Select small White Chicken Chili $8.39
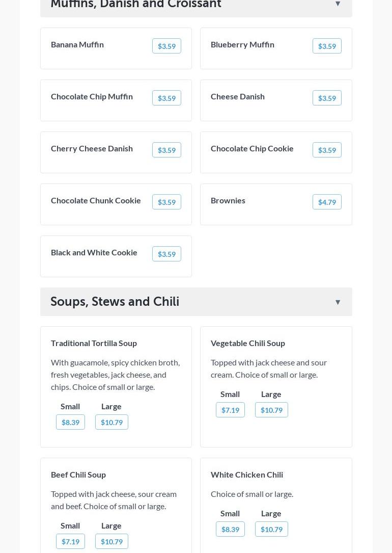 (x=230, y=529)
